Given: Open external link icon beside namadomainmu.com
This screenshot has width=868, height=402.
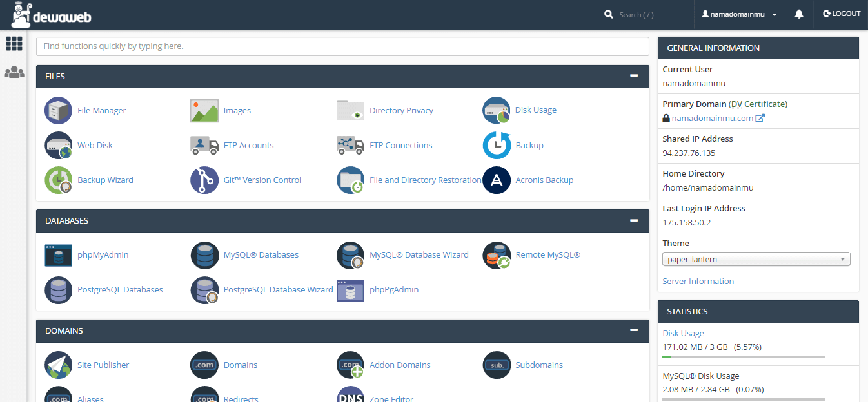Looking at the screenshot, I should coord(760,118).
